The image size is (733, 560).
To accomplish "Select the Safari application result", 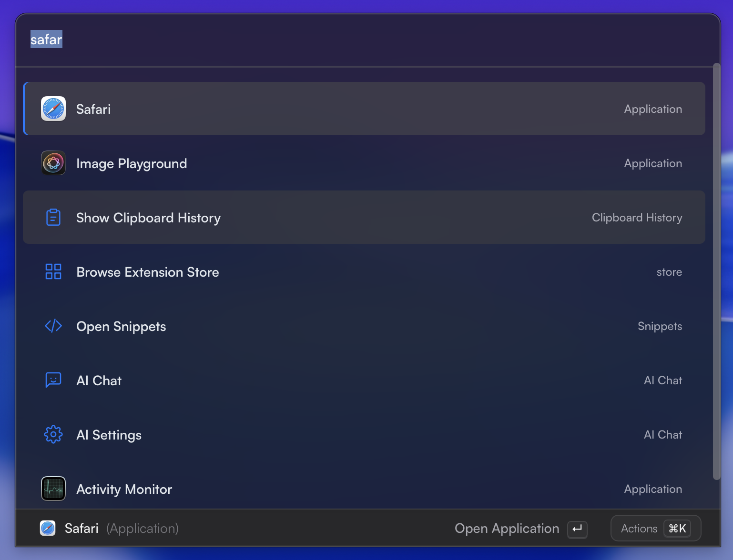I will click(364, 109).
